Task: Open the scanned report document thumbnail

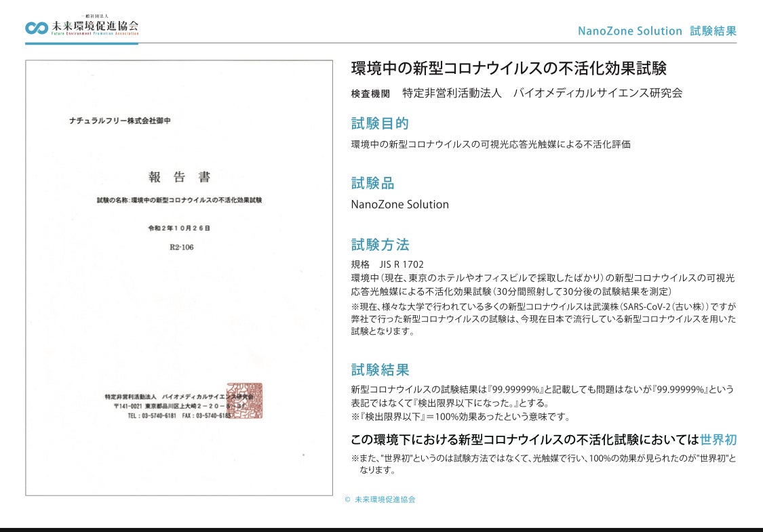Action: tap(179, 278)
